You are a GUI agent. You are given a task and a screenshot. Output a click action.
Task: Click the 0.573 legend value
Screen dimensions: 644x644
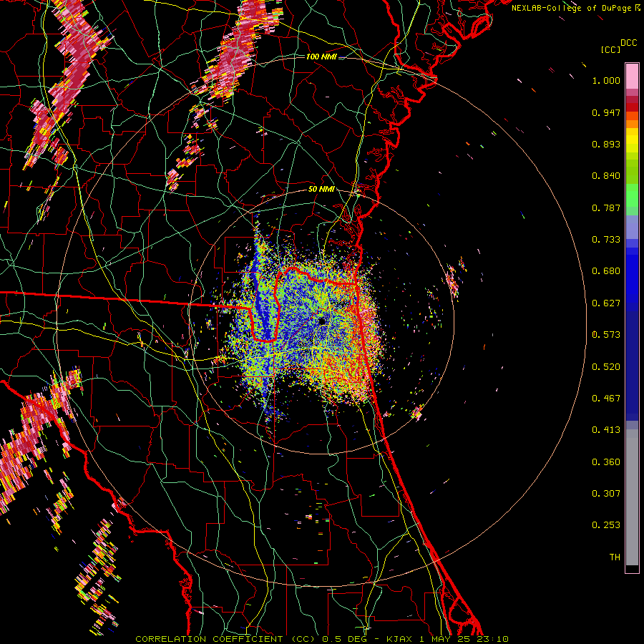pos(606,335)
